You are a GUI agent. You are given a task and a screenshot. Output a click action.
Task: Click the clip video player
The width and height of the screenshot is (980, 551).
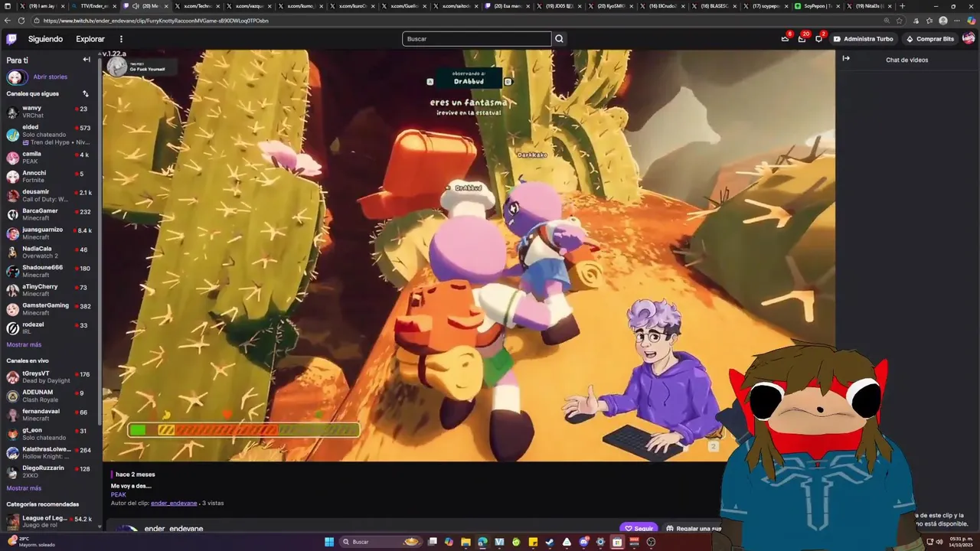click(x=469, y=256)
